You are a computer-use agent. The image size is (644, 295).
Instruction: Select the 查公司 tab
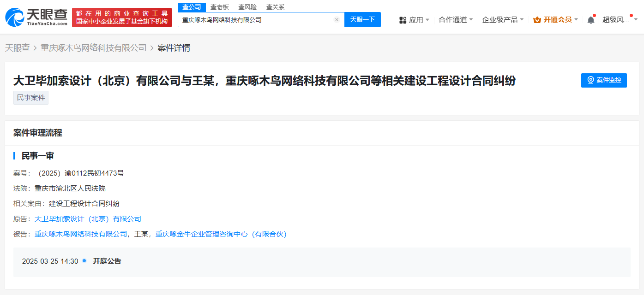(192, 7)
